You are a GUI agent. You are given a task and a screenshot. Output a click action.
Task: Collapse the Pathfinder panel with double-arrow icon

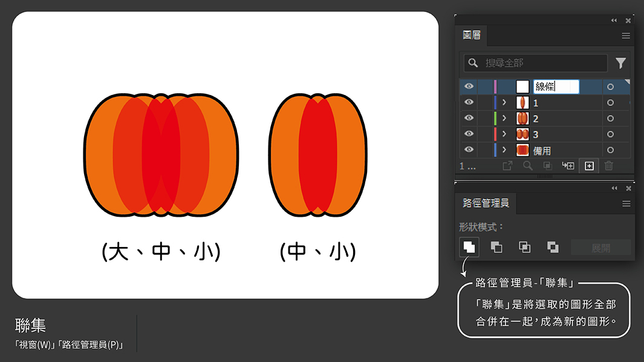point(614,188)
